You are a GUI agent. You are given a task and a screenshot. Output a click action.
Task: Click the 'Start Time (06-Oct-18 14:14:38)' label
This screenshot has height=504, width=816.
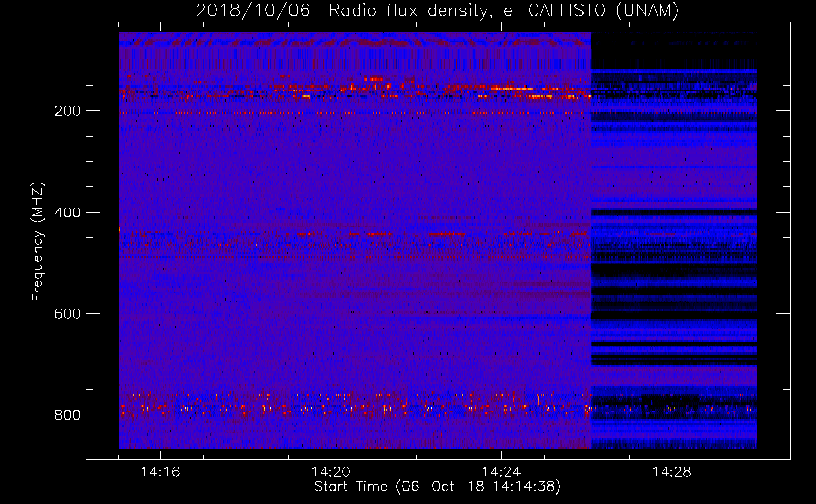(437, 486)
